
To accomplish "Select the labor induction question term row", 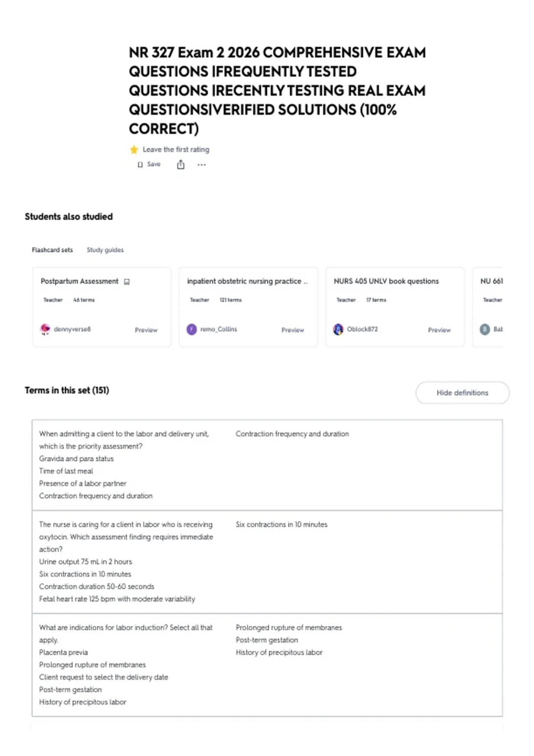I will coord(267,665).
